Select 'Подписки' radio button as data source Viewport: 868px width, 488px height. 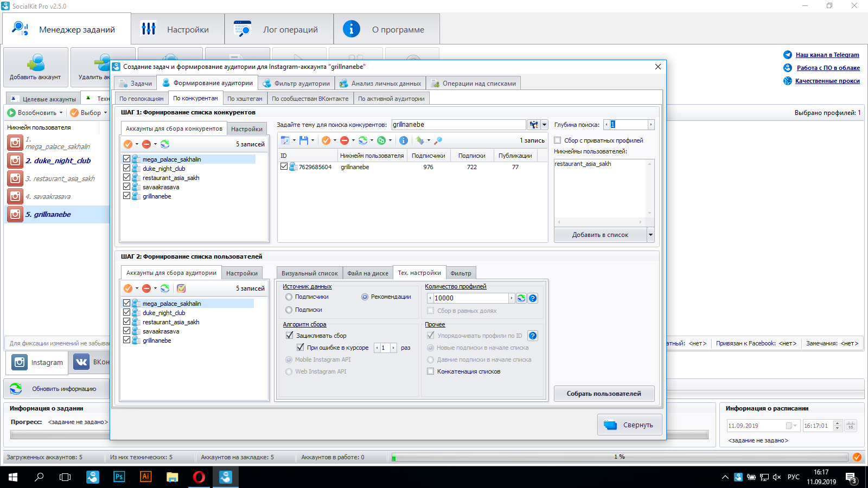tap(289, 310)
